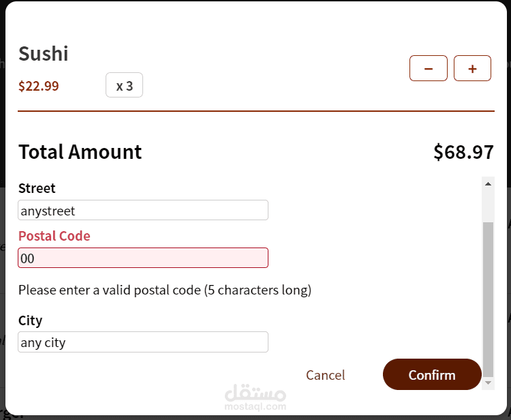Viewport: 511px width, 420px height.
Task: Increase Sushi quantity with the plus button
Action: [472, 68]
